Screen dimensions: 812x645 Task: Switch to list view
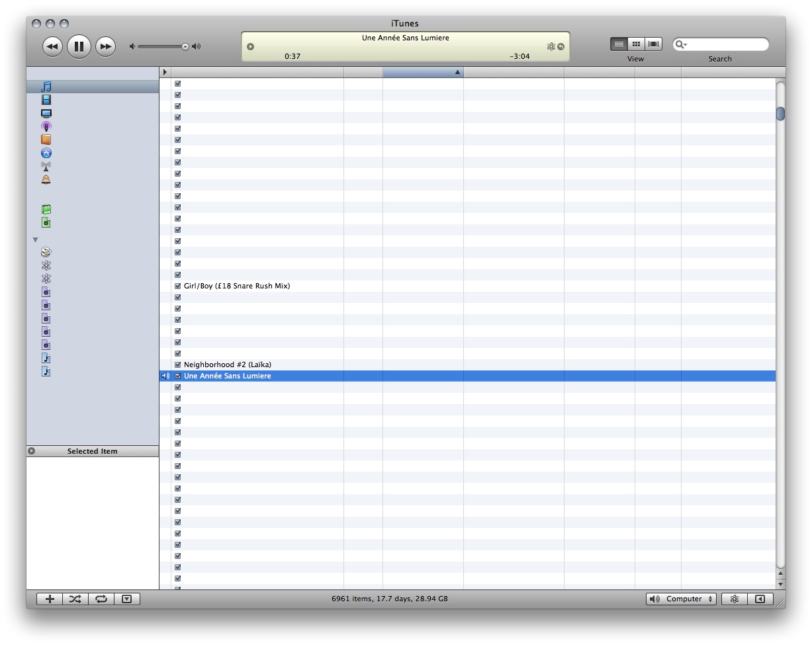click(x=619, y=44)
